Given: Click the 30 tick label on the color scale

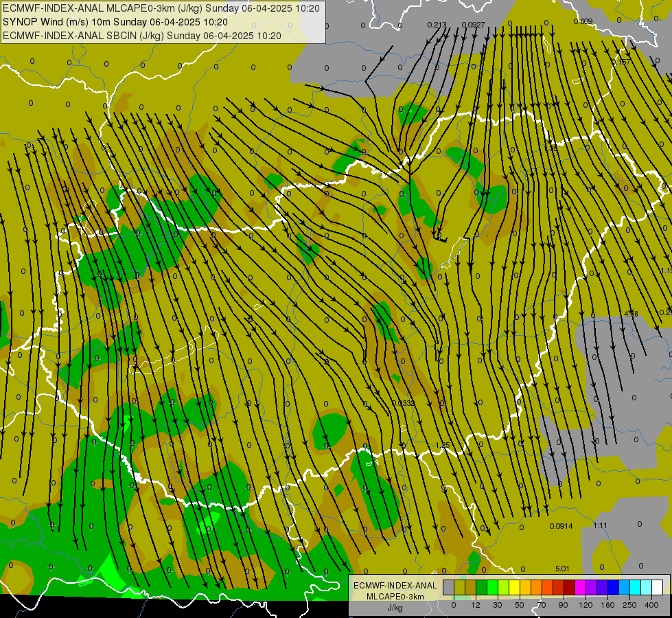Looking at the screenshot, I should pos(498,605).
